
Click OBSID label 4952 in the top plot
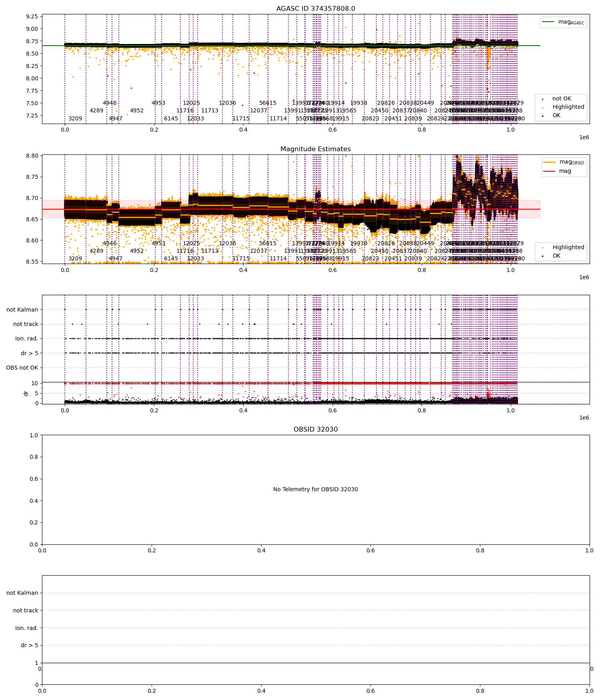point(137,111)
